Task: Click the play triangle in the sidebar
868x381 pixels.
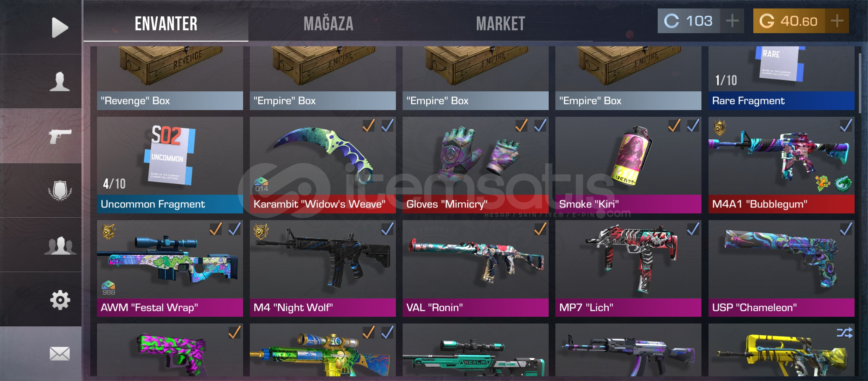Action: [x=60, y=27]
